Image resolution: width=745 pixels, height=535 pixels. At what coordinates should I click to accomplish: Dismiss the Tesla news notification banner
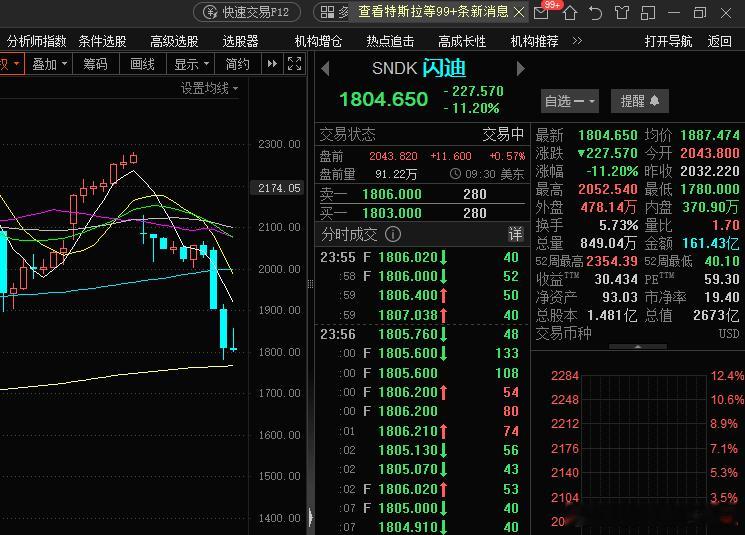click(x=519, y=12)
